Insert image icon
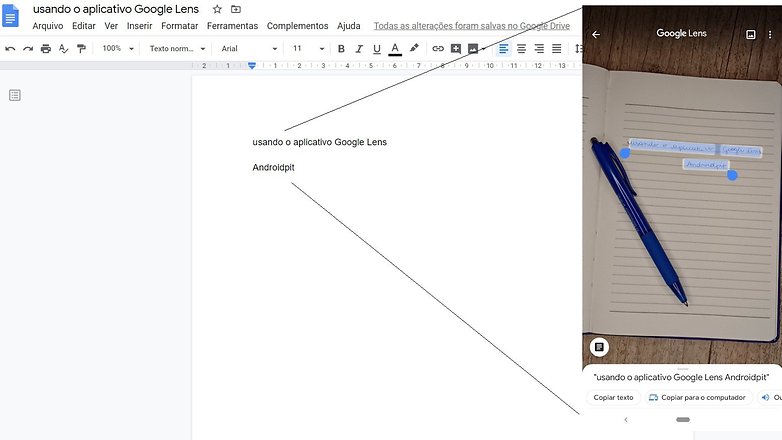 coord(473,48)
